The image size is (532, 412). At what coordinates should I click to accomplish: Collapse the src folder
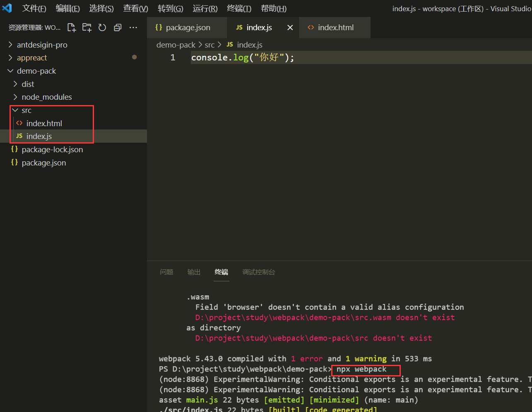[73, 110]
